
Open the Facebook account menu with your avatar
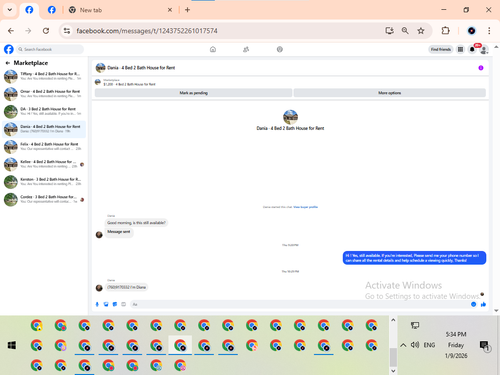pos(484,50)
